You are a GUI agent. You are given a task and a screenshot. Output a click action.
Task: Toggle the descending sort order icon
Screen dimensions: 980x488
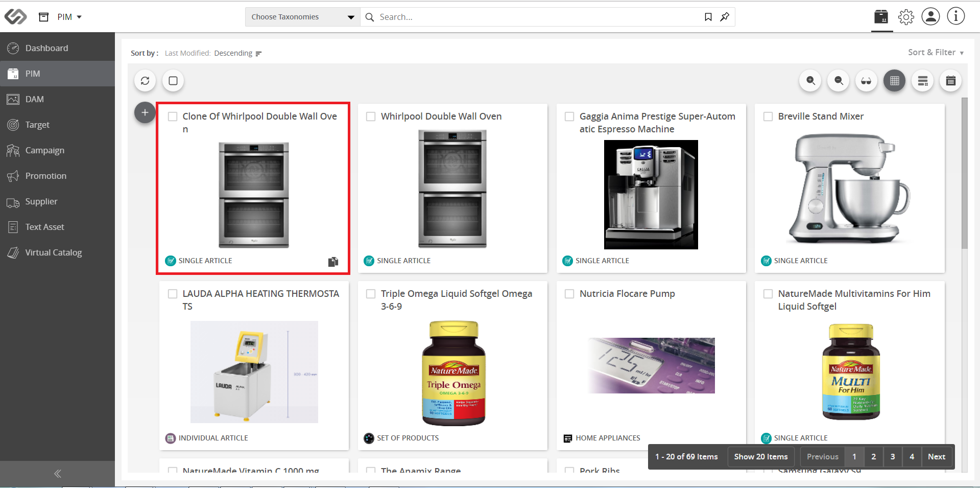tap(258, 54)
